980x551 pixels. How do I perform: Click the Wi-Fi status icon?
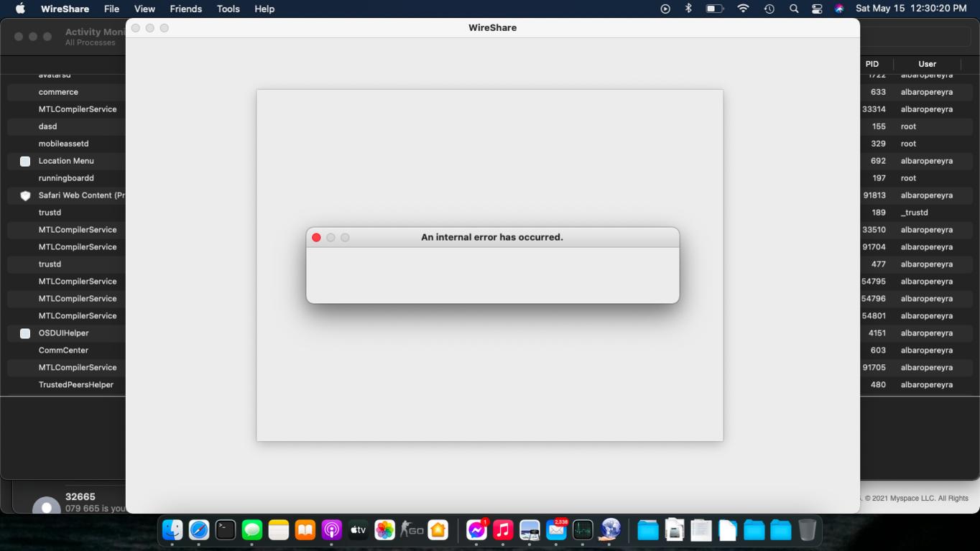coord(743,9)
